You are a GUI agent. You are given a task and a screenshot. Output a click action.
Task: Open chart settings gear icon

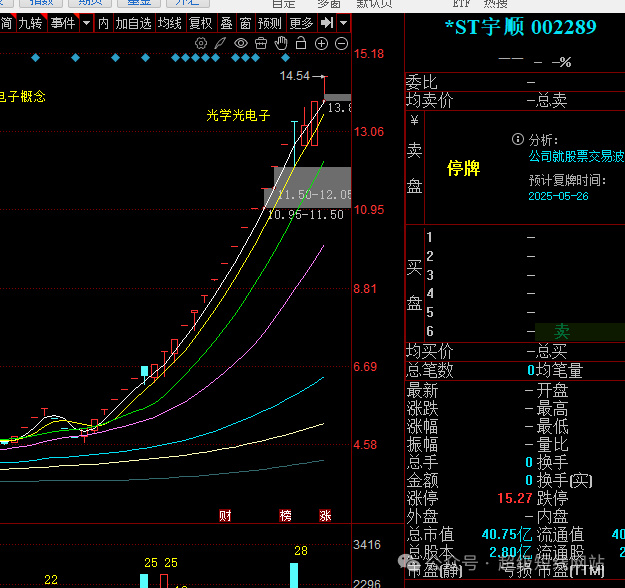pos(201,43)
